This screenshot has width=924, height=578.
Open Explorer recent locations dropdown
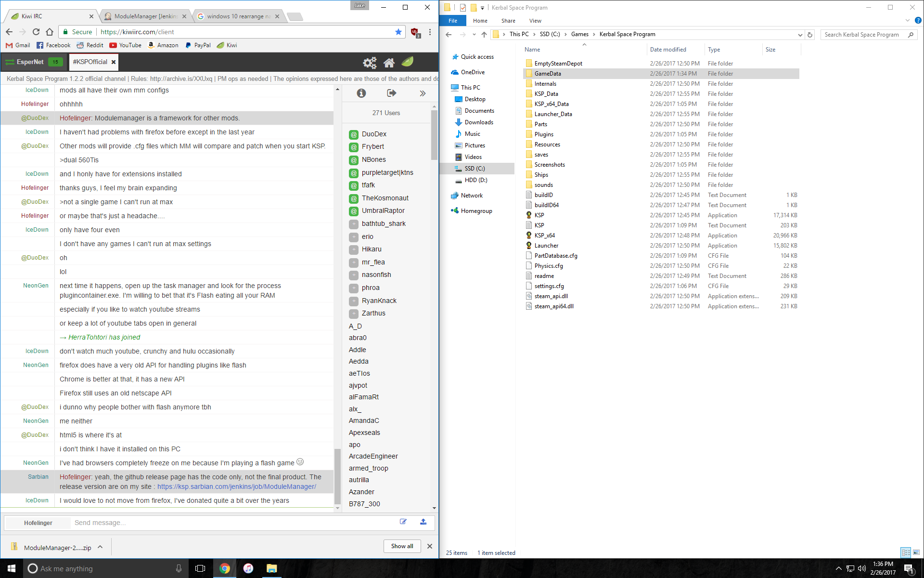[474, 34]
